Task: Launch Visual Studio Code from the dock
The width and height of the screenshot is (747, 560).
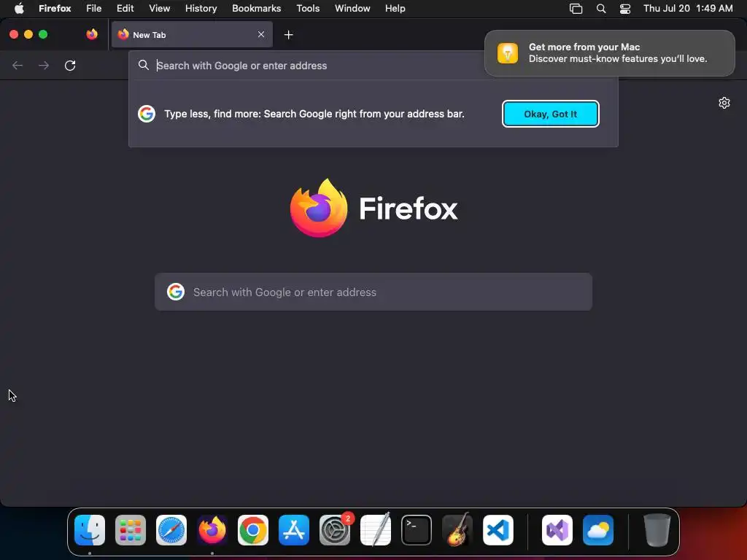Action: (x=498, y=530)
